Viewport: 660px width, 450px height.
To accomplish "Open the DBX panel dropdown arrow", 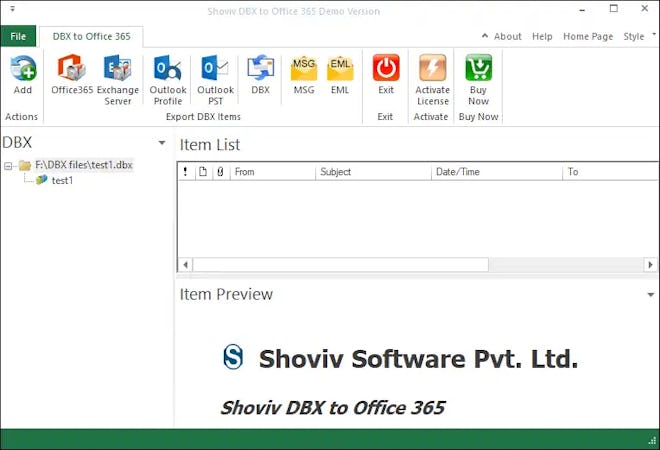I will 162,143.
